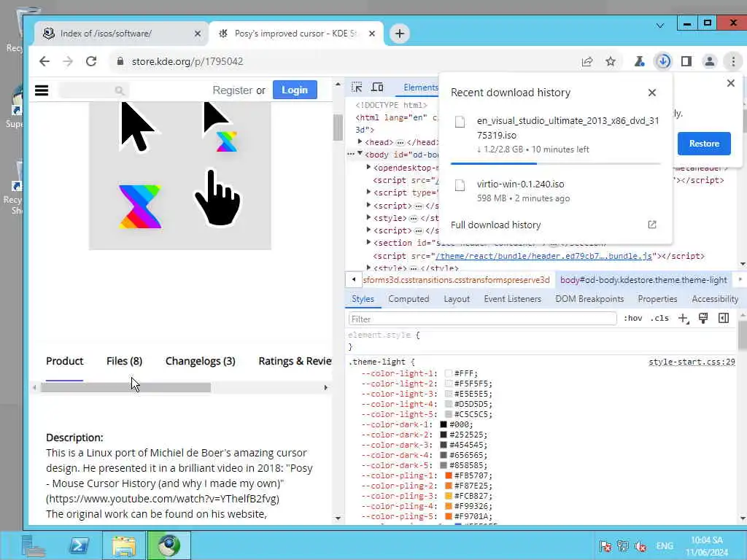Click the address bar URL store.kde.org
Image resolution: width=747 pixels, height=560 pixels.
[x=187, y=61]
